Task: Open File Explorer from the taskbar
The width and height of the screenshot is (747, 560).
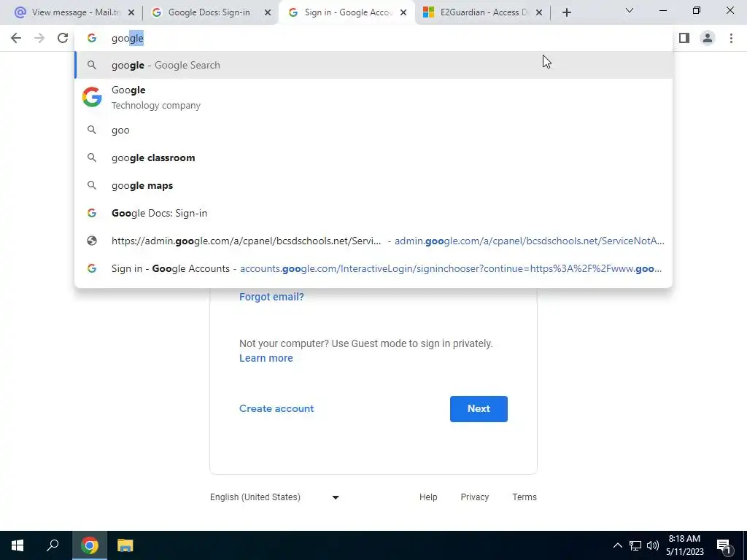Action: click(x=125, y=545)
